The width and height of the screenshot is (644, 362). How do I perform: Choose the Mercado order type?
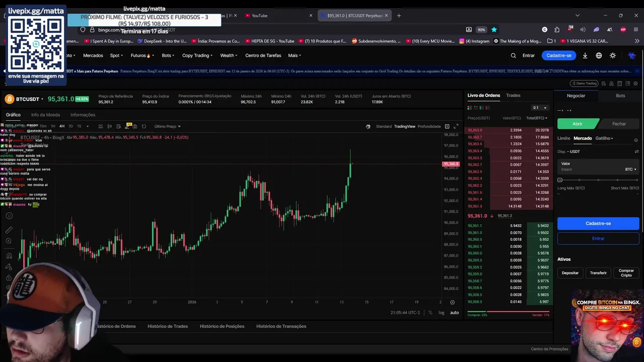583,138
